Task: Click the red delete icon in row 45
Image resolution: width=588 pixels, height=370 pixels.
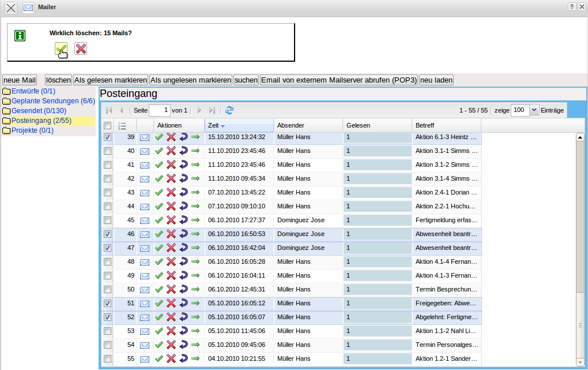Action: (x=171, y=220)
